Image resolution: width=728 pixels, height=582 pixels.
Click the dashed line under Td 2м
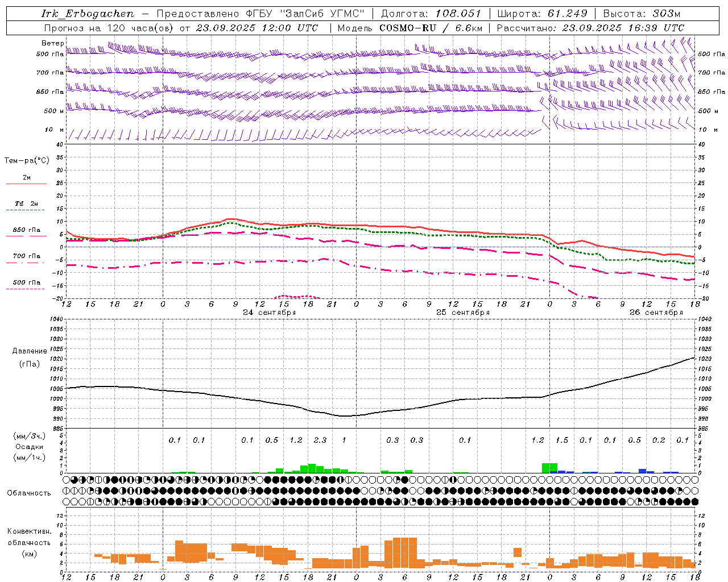pos(25,210)
